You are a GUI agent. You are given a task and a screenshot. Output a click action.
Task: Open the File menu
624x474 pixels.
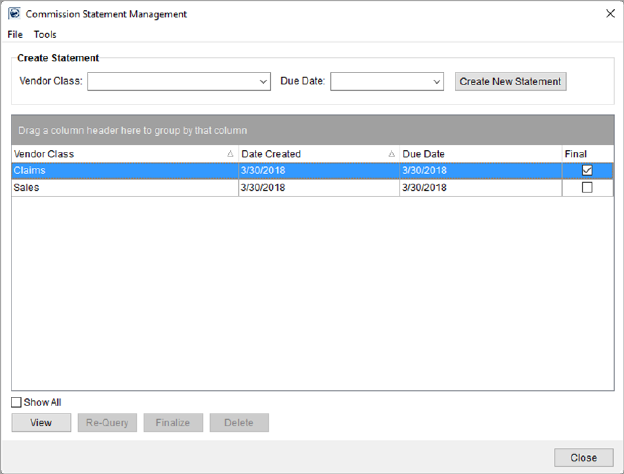(x=15, y=34)
